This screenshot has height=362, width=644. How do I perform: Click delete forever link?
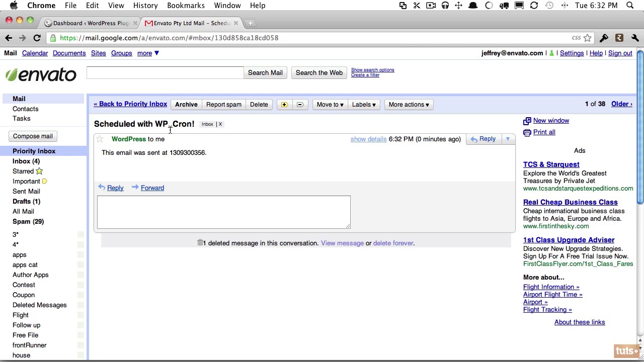pyautogui.click(x=393, y=243)
